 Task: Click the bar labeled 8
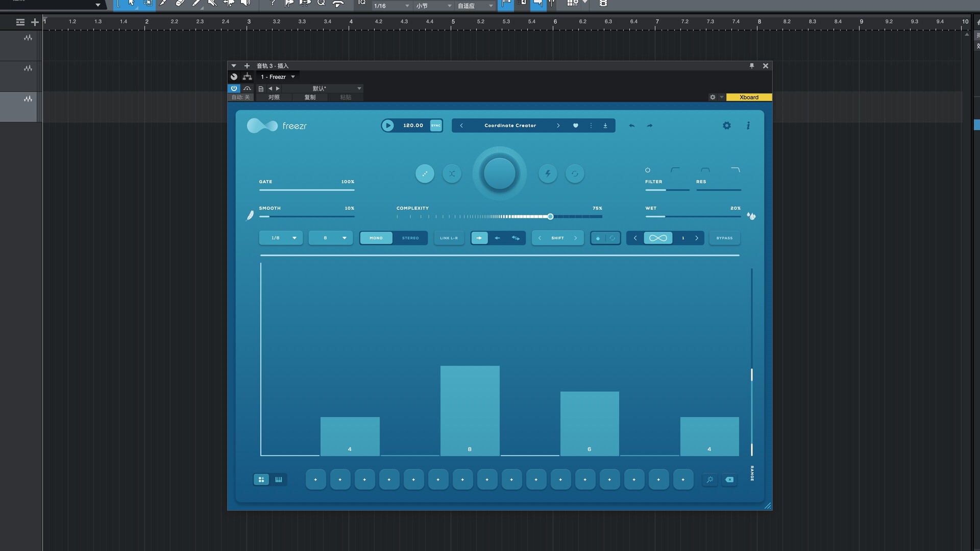(470, 411)
